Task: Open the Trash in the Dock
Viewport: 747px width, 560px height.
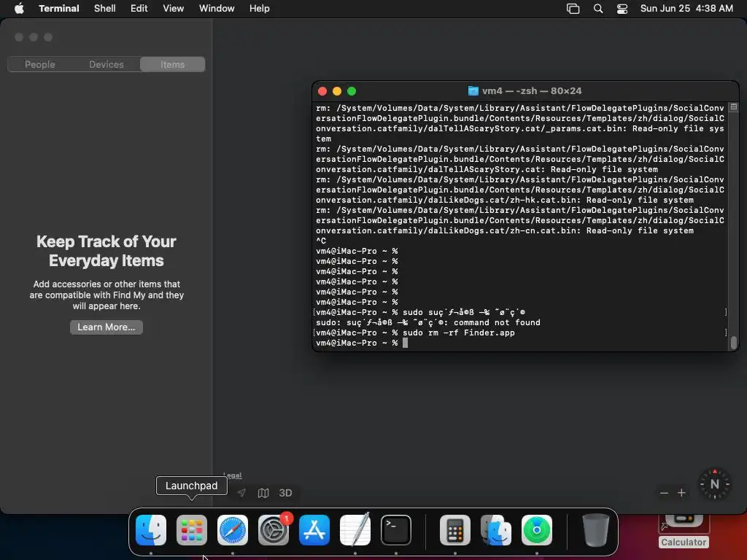Action: [595, 530]
